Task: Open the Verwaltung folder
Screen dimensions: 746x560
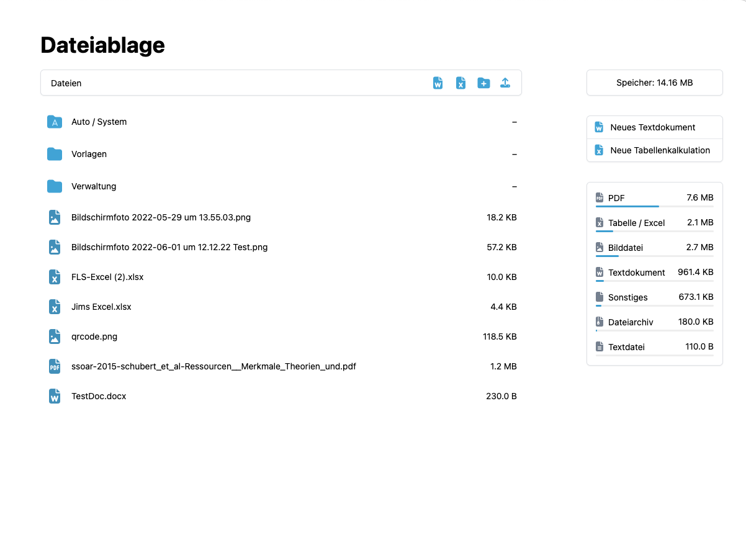Action: tap(94, 186)
